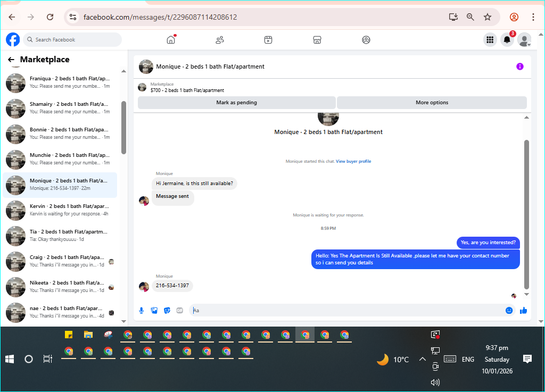The width and height of the screenshot is (545, 392).
Task: Open Craig conversation in list
Action: [60, 261]
